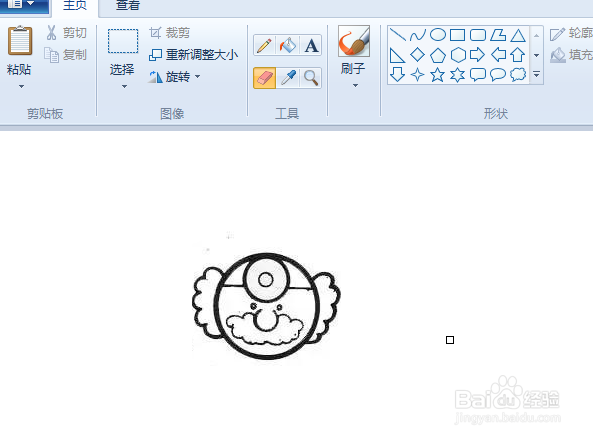
Task: Select the Text tool
Action: (311, 46)
